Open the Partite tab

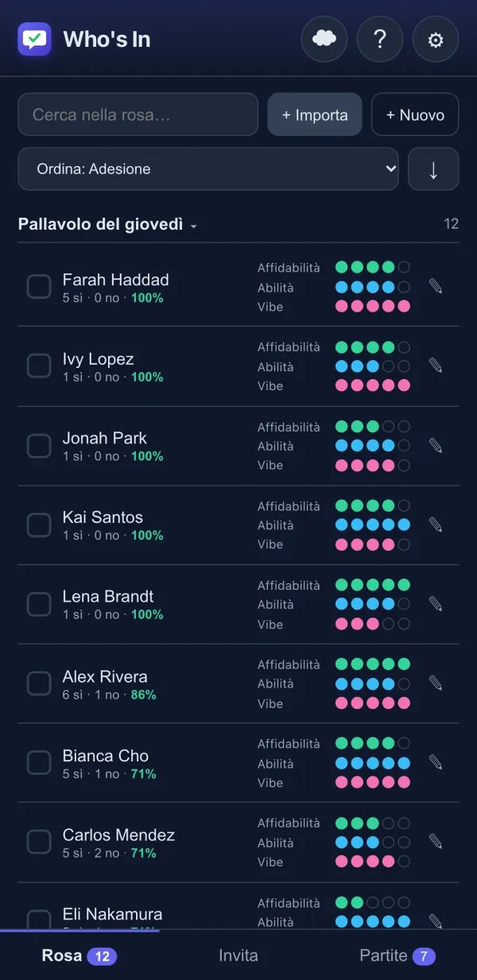[x=397, y=955]
